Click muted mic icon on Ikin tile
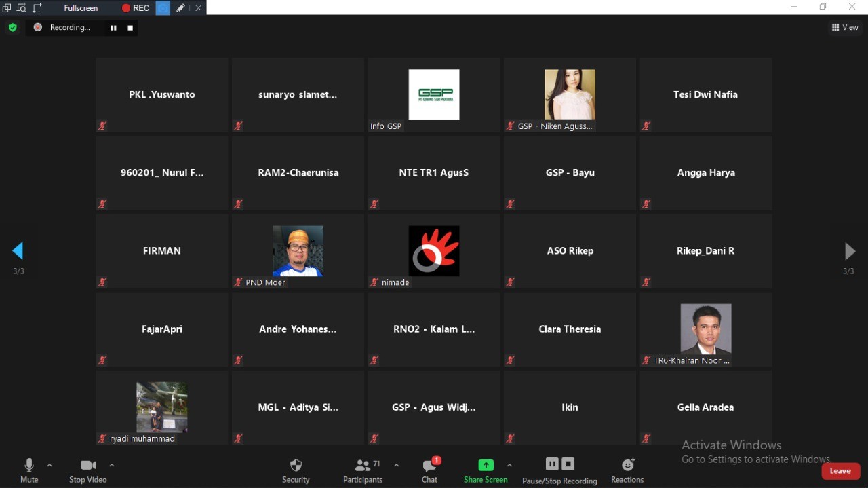This screenshot has width=868, height=488. pyautogui.click(x=510, y=438)
